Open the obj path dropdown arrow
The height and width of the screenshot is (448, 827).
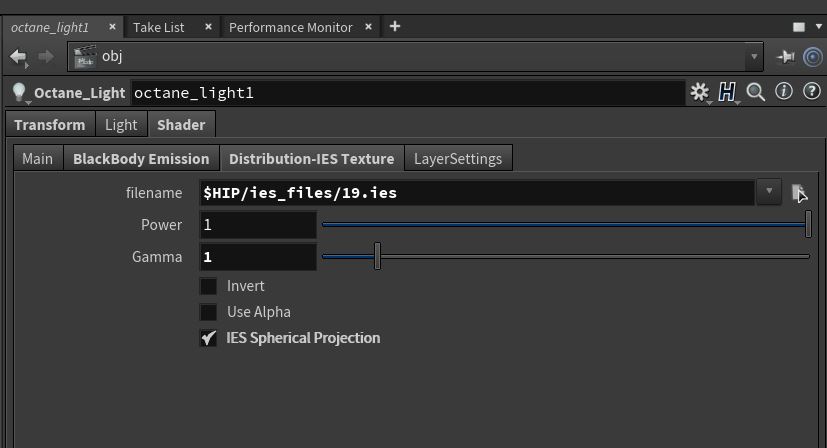[x=754, y=57]
